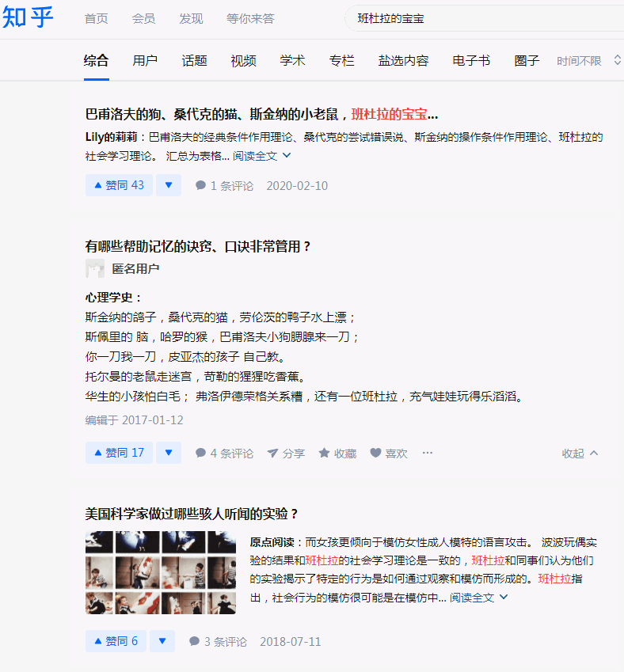
Task: Open the 时间不限 time filter dropdown
Action: pos(588,61)
